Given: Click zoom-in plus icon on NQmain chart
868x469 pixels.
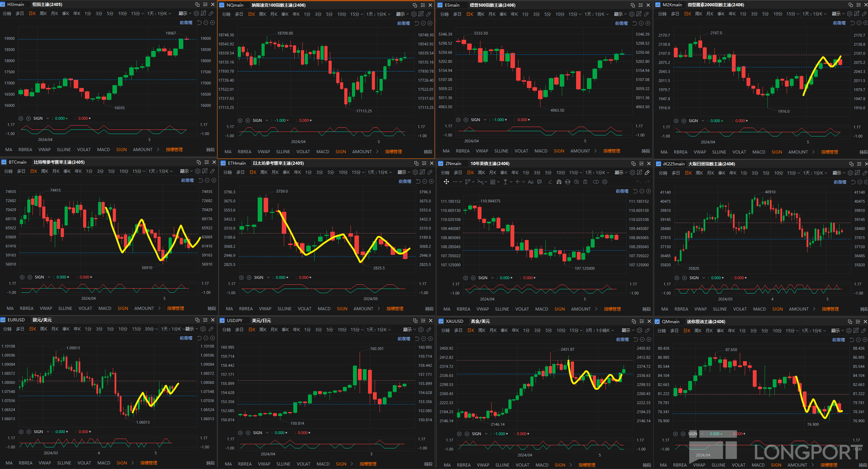Looking at the screenshot, I should (430, 23).
